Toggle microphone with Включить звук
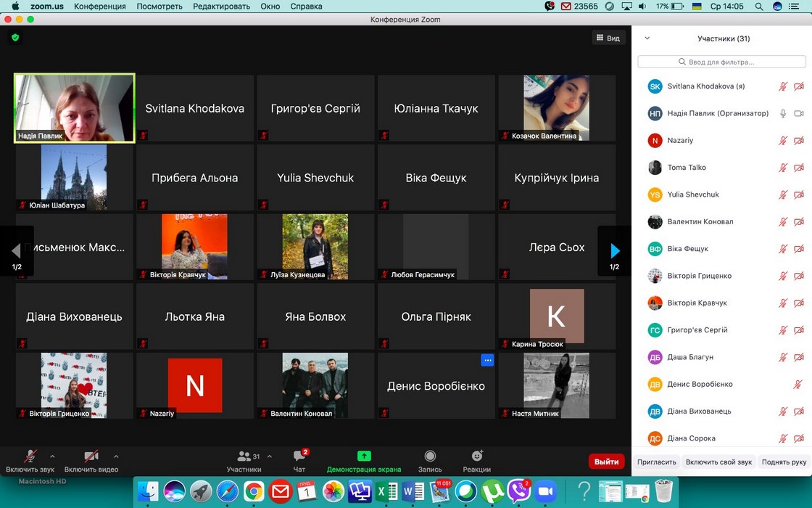Viewport: 812px width, 508px height. (30, 456)
